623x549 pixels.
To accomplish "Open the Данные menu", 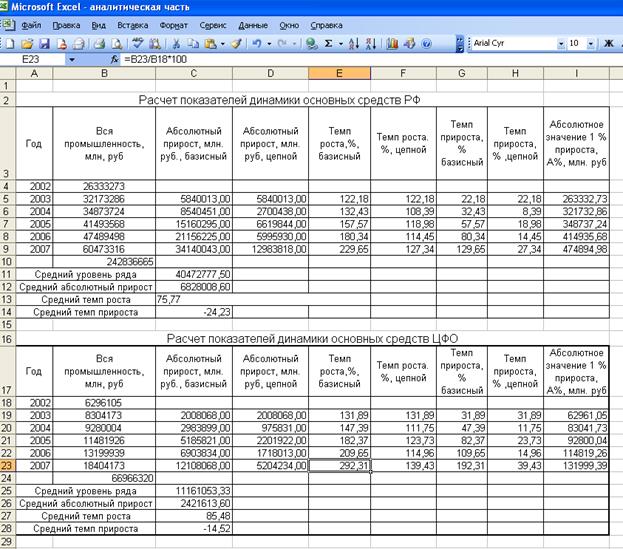I will 253,23.
